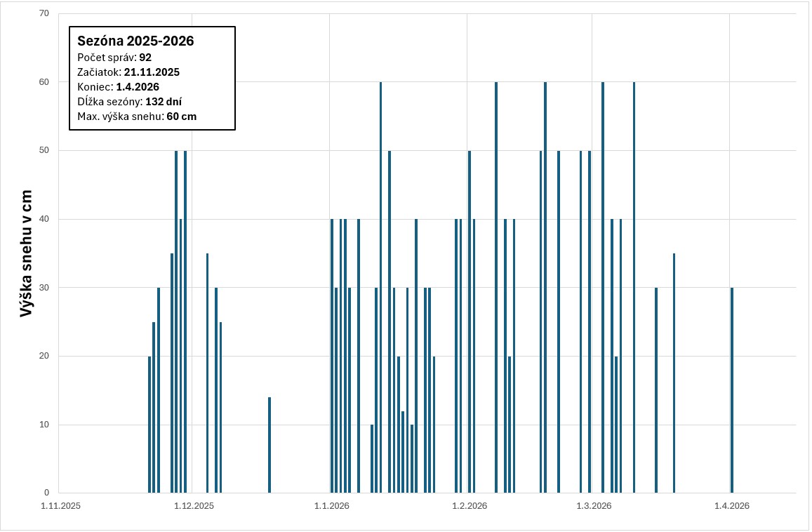Viewport: 812px width, 532px height.
Task: Select the "Počet správ: 92" line
Action: coord(114,58)
